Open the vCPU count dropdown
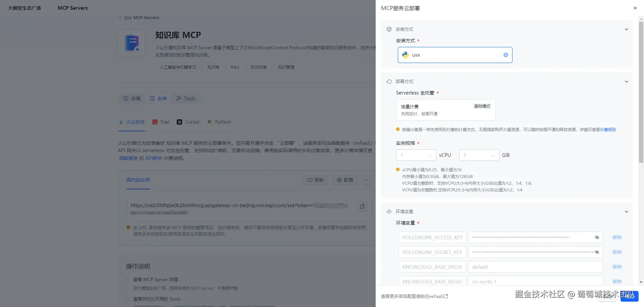This screenshot has height=307, width=644. pyautogui.click(x=416, y=155)
